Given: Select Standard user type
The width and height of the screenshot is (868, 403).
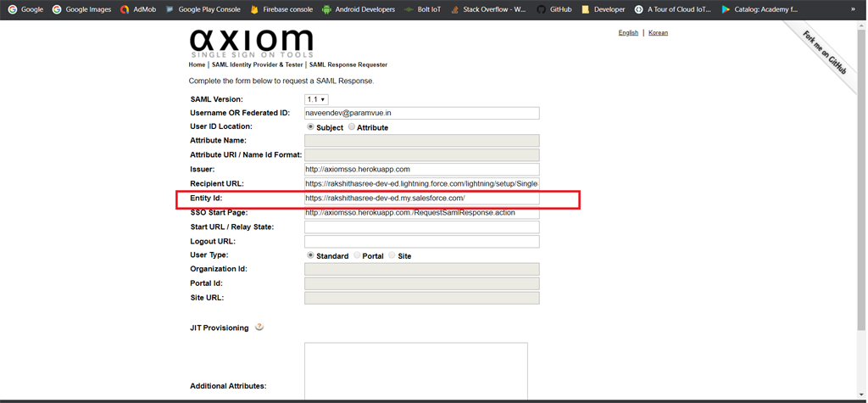Looking at the screenshot, I should tap(310, 255).
